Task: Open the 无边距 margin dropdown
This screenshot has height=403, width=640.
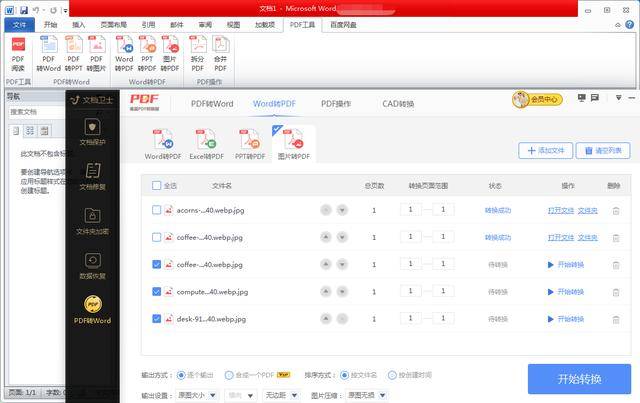Action: pyautogui.click(x=281, y=395)
